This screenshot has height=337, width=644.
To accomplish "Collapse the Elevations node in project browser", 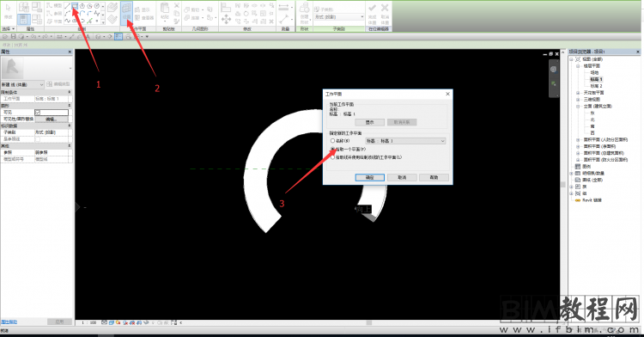I will pos(578,107).
